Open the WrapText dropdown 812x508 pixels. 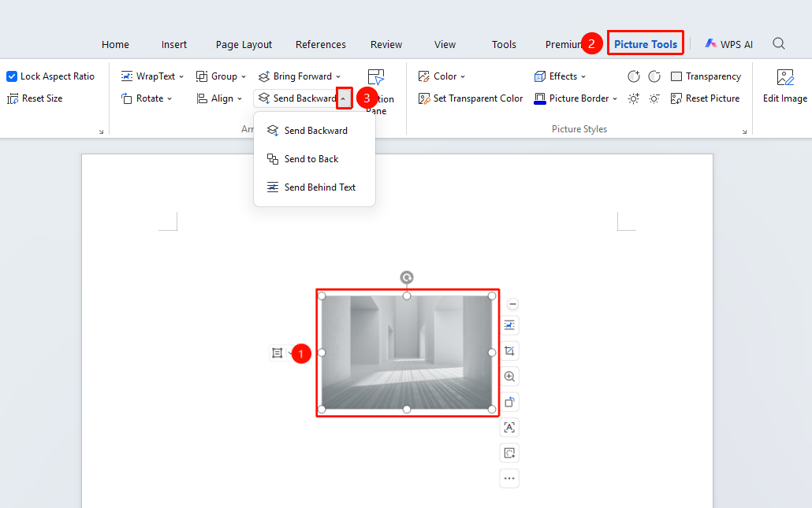click(x=152, y=76)
